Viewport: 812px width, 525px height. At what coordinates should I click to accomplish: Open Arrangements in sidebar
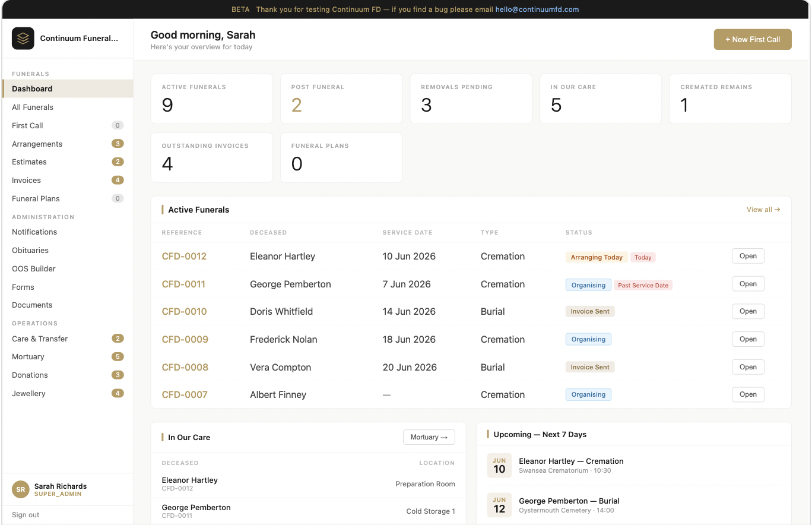click(x=68, y=144)
